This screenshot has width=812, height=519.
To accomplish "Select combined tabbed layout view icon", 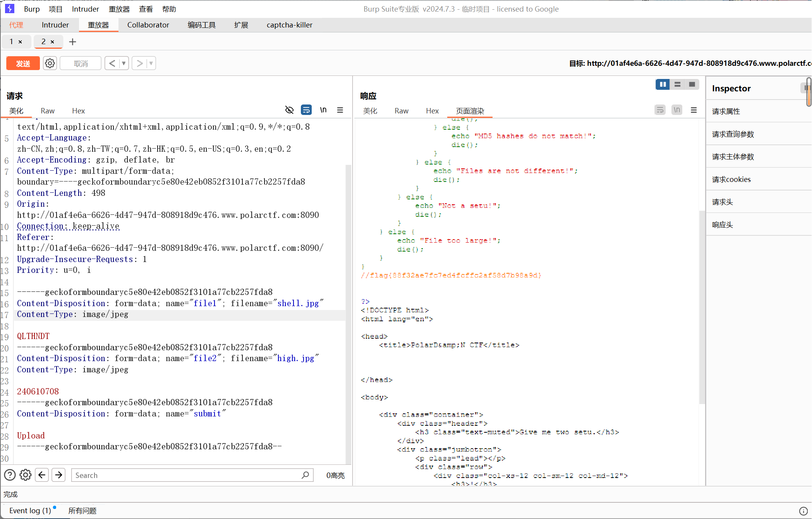I will click(692, 84).
